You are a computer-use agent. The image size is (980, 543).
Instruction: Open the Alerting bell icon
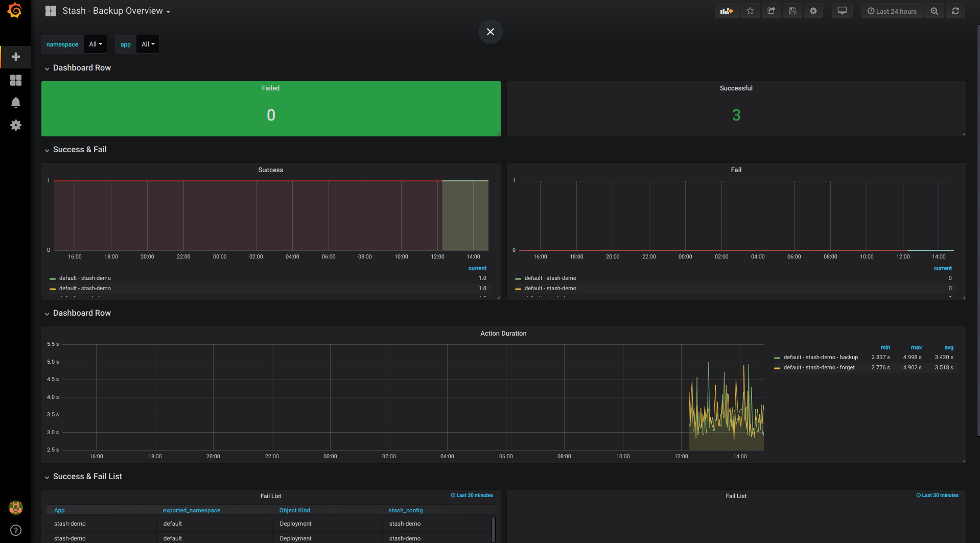coord(16,103)
